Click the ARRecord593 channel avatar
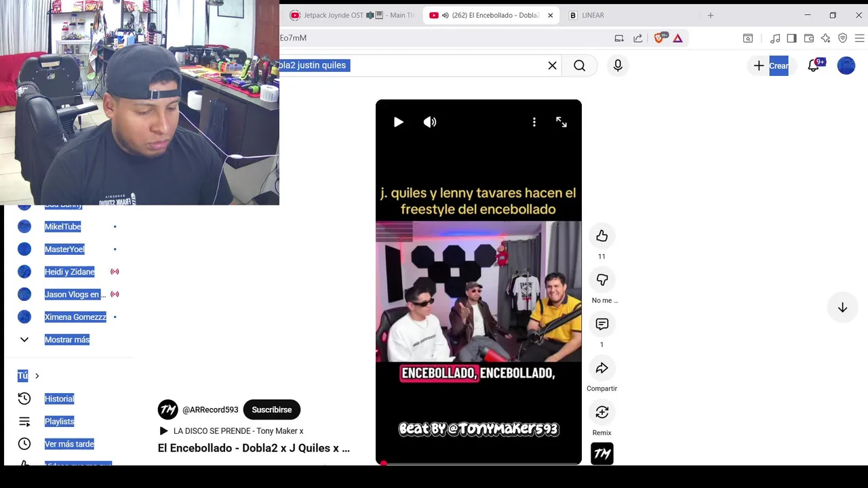This screenshot has width=868, height=488. coord(168,409)
